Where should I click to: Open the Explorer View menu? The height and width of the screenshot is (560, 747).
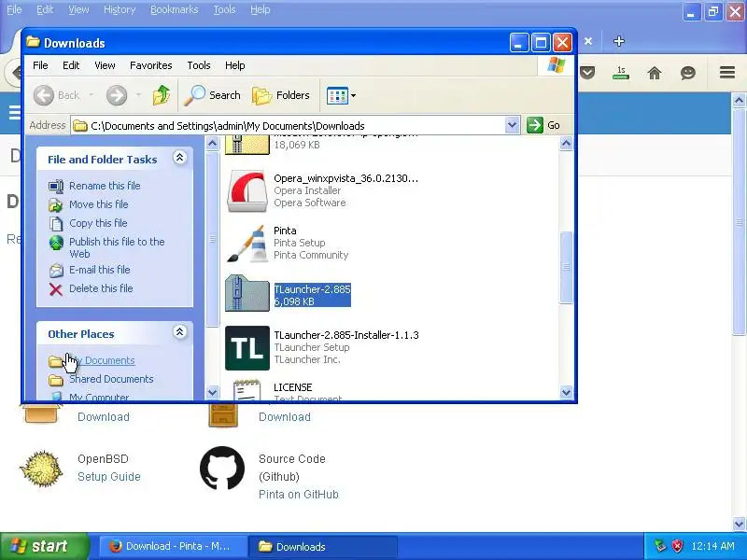coord(105,65)
